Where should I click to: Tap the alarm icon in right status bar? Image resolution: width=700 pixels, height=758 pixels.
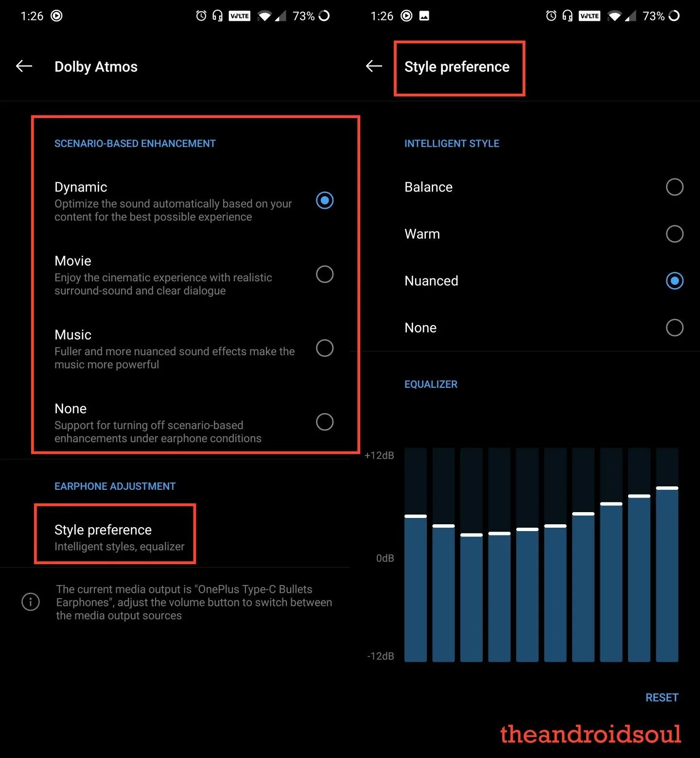coord(551,16)
